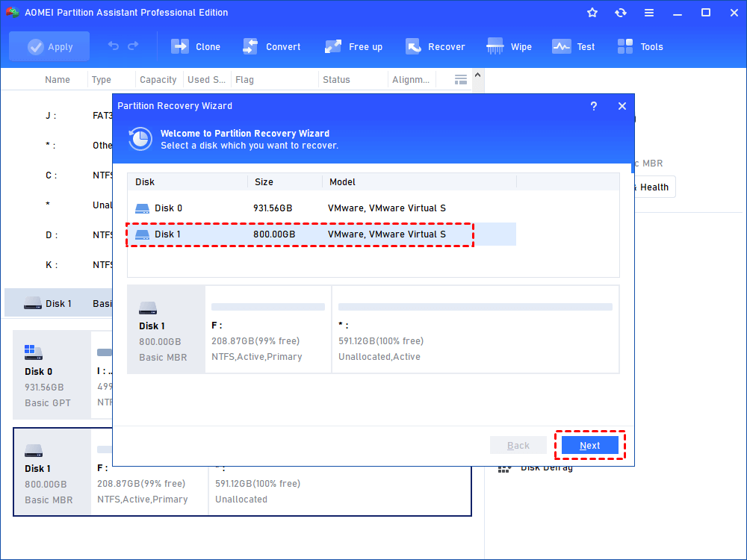The width and height of the screenshot is (747, 560).
Task: Click the Disk 0 drive icon in wizard list
Action: [142, 208]
